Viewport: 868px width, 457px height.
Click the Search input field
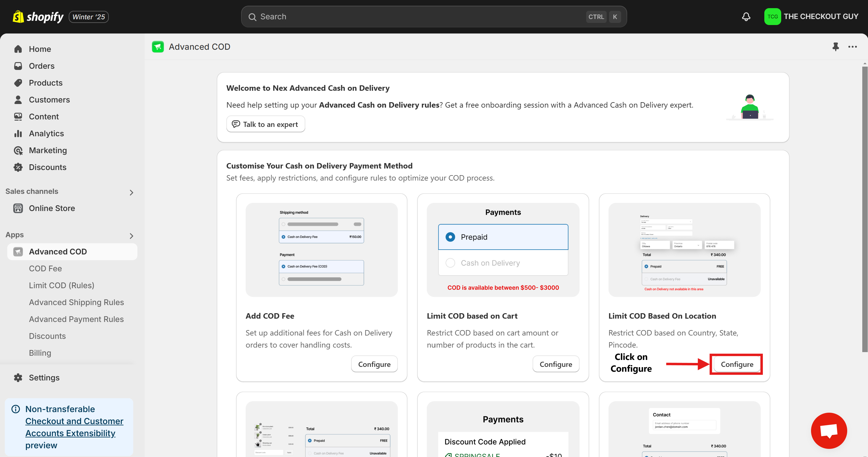(x=421, y=17)
